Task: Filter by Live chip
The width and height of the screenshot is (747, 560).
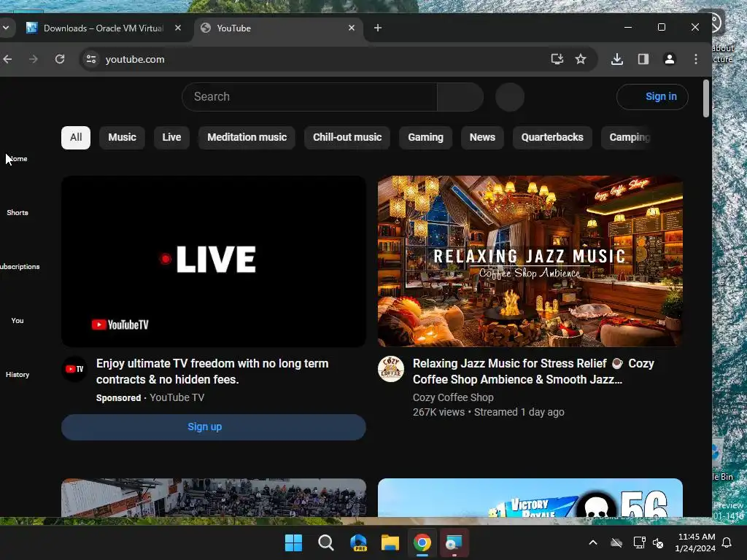Action: (171, 138)
